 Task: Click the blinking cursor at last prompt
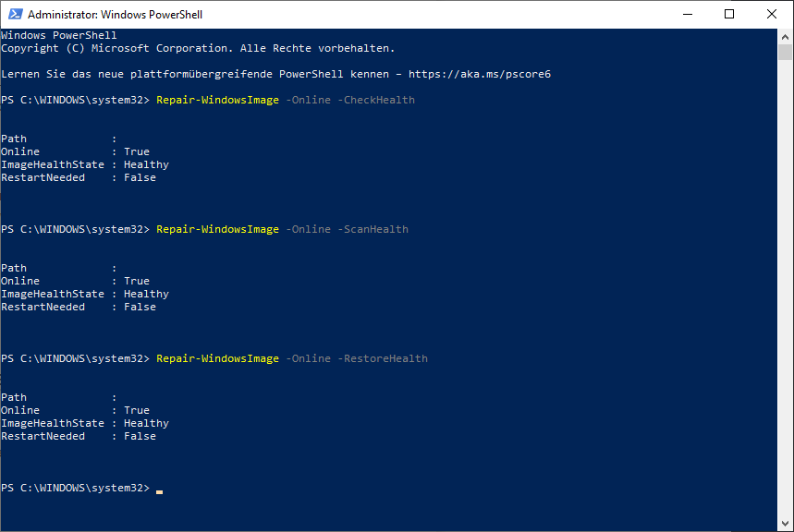point(160,491)
